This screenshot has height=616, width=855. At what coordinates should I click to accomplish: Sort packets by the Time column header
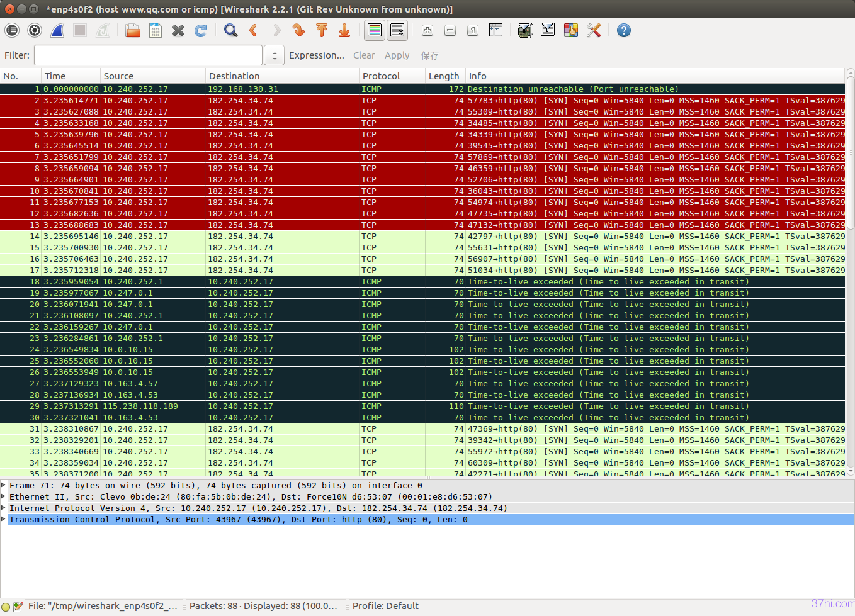pos(71,76)
